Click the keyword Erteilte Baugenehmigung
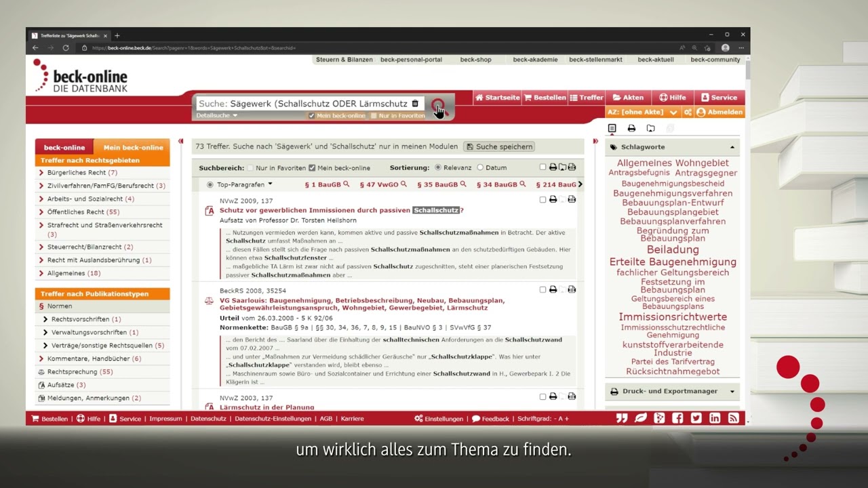 point(673,262)
